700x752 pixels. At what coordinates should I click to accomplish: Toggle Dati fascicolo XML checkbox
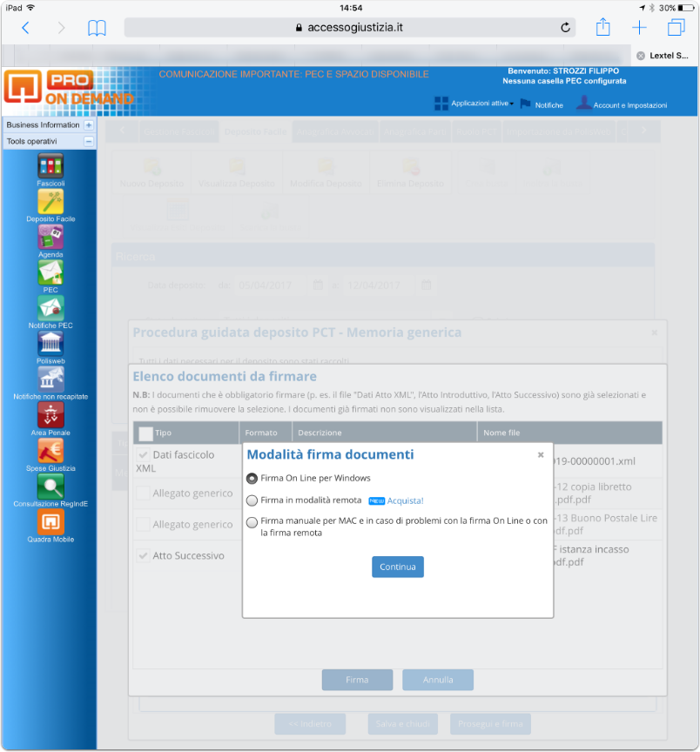coord(143,454)
